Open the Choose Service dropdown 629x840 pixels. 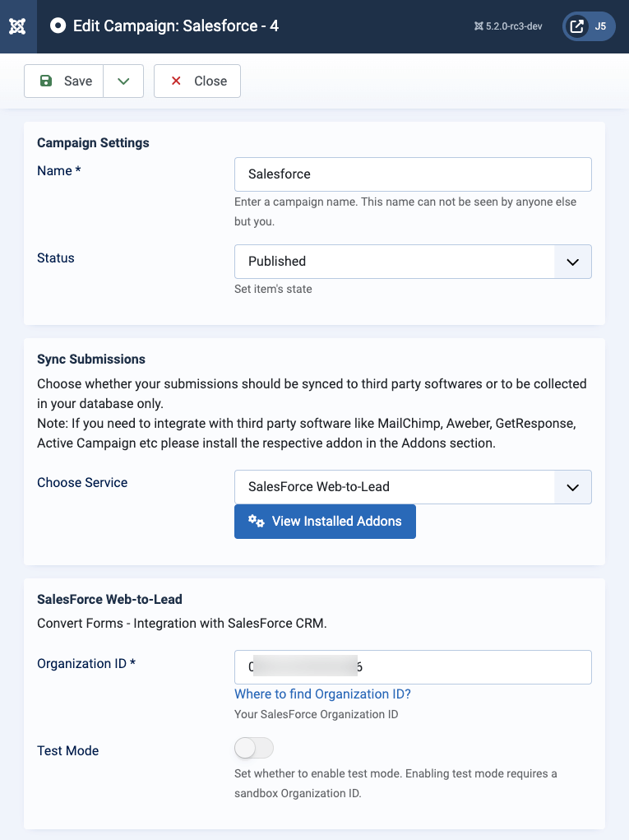click(x=413, y=487)
